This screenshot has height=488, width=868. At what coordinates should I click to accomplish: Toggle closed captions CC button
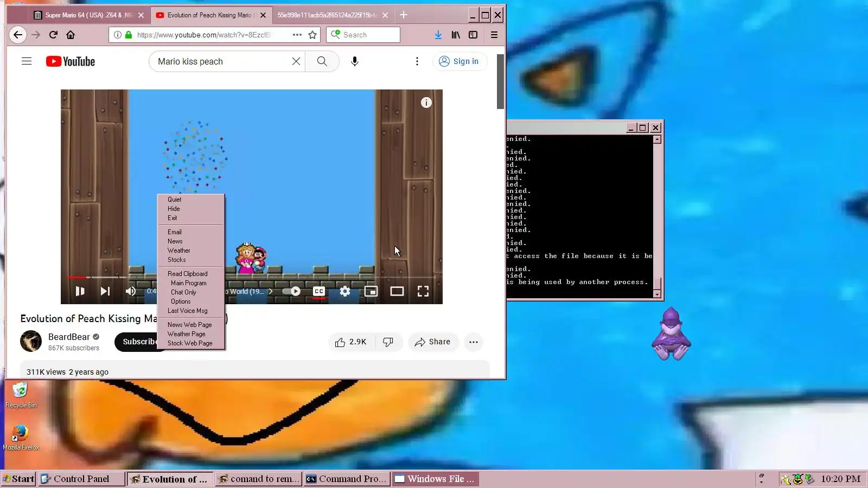(x=319, y=291)
